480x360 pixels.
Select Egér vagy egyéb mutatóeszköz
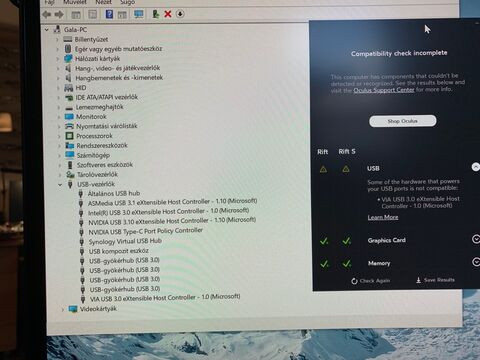pyautogui.click(x=118, y=49)
